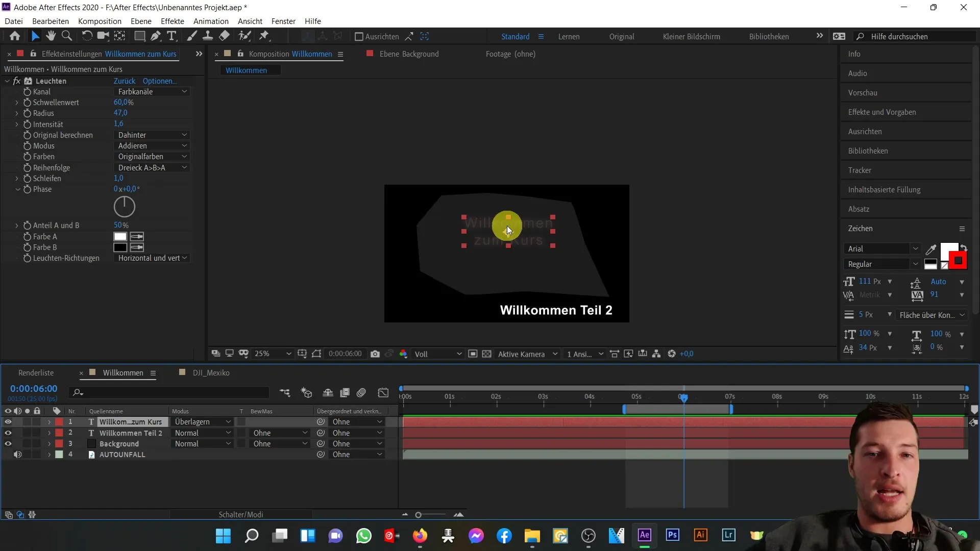Open the Komposition menu
This screenshot has height=551, width=980.
[100, 21]
